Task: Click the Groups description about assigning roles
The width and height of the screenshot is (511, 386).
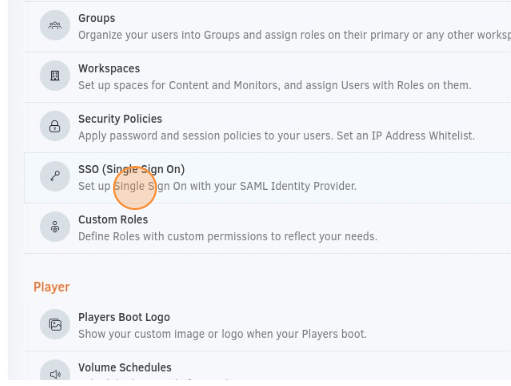Action: pos(294,35)
